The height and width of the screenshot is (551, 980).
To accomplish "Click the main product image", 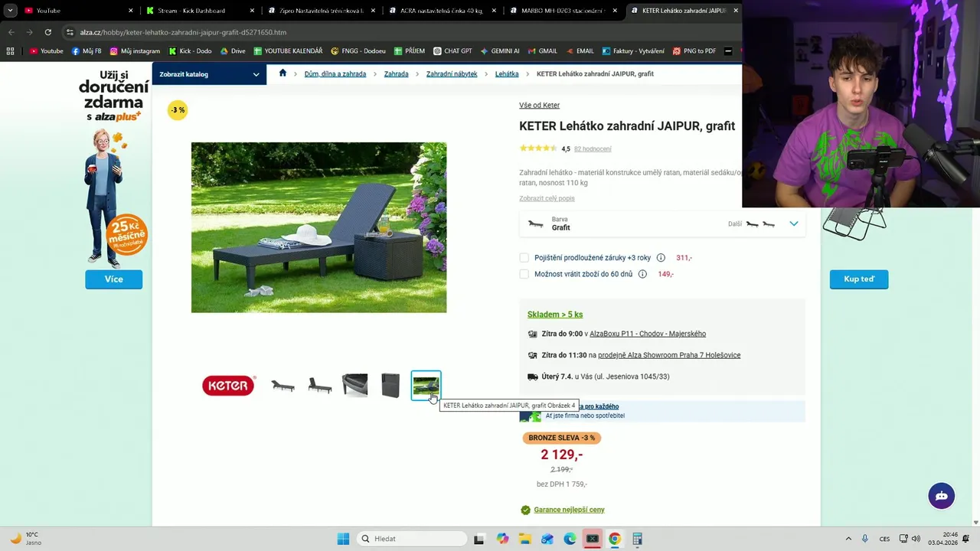I will click(318, 227).
